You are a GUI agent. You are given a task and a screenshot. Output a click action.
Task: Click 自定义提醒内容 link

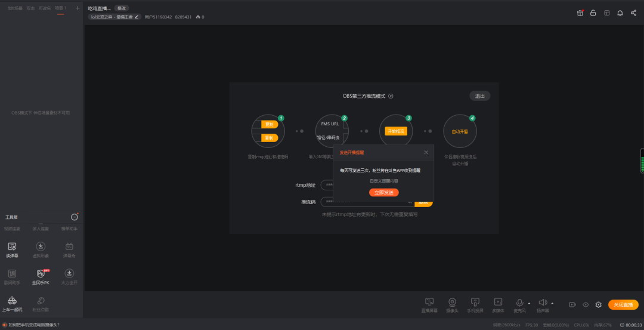coord(383,181)
